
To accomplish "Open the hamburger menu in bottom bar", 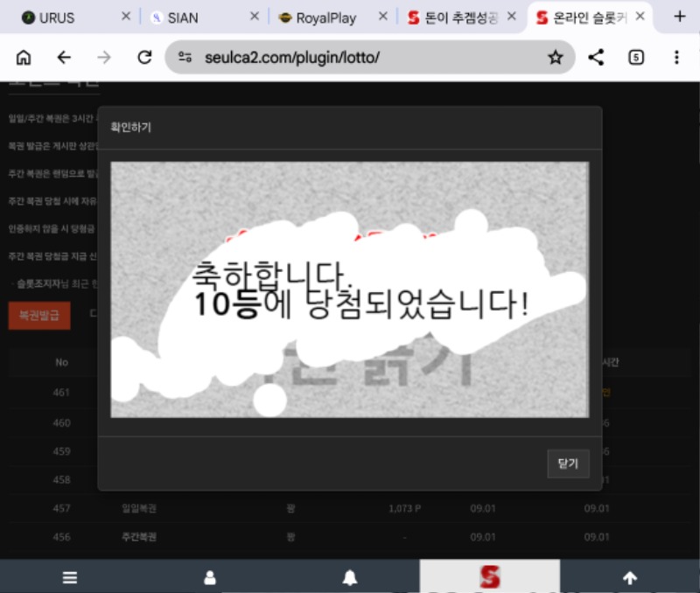I will (x=70, y=577).
